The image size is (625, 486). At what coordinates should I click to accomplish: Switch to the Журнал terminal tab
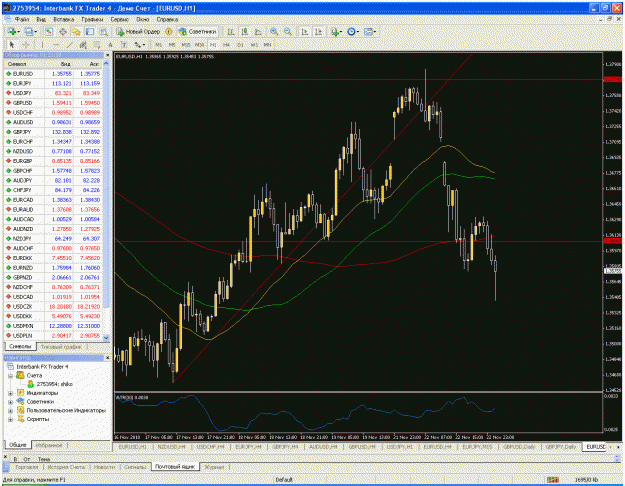click(214, 467)
